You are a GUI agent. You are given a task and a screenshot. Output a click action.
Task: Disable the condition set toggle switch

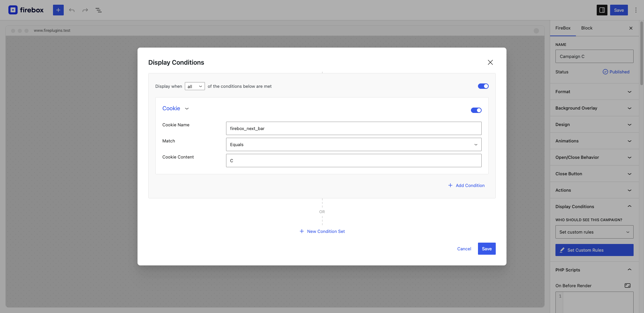pyautogui.click(x=483, y=86)
